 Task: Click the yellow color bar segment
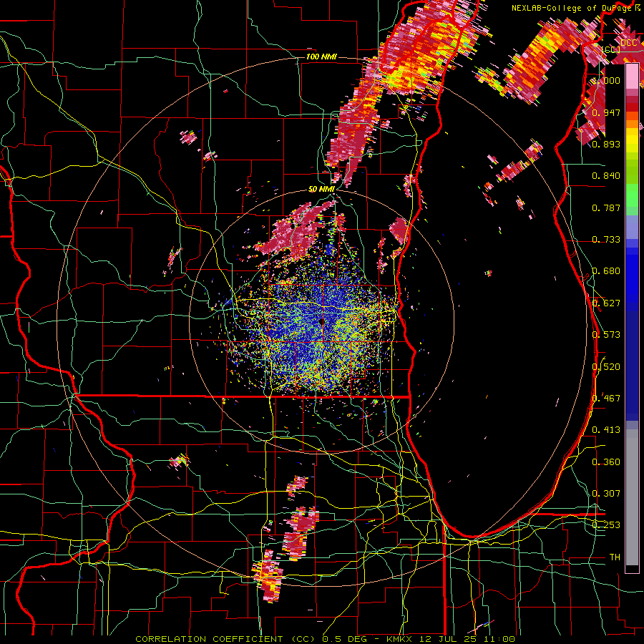[x=632, y=141]
